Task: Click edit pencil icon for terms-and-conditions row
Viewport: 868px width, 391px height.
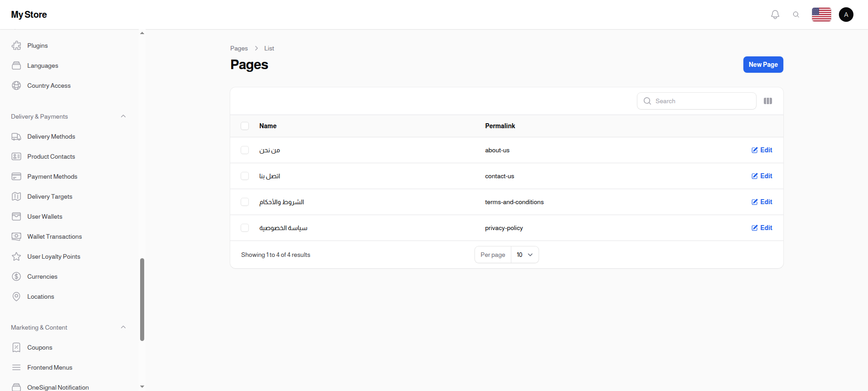Action: tap(755, 202)
